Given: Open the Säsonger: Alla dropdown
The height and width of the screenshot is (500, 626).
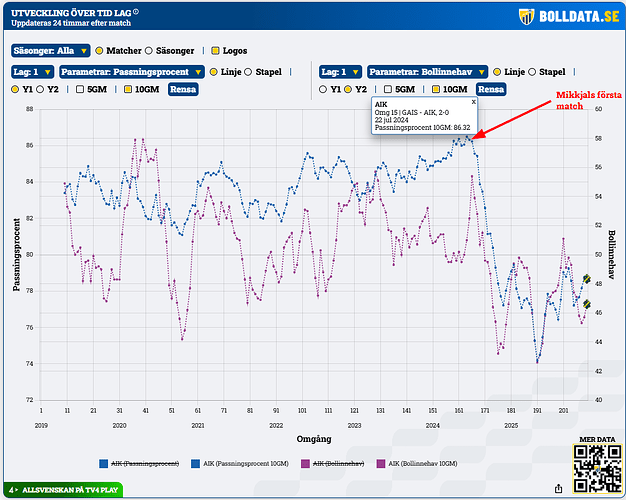Looking at the screenshot, I should (x=50, y=50).
